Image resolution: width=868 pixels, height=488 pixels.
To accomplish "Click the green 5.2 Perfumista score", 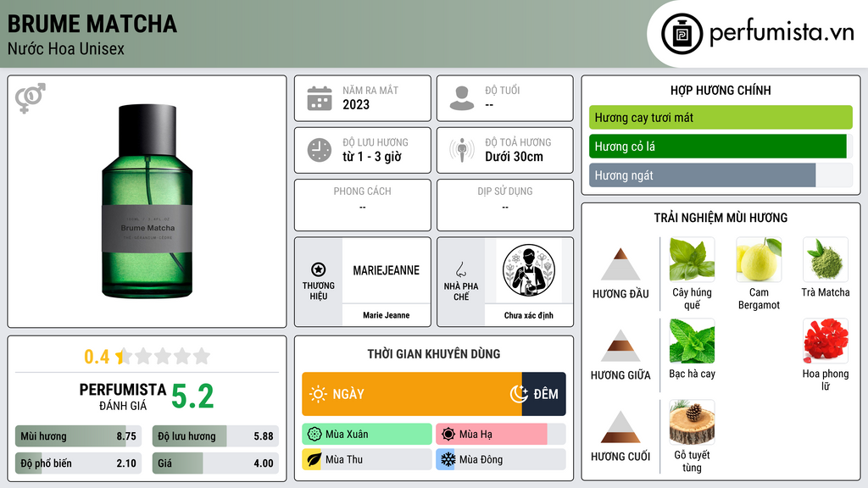I will [x=192, y=396].
